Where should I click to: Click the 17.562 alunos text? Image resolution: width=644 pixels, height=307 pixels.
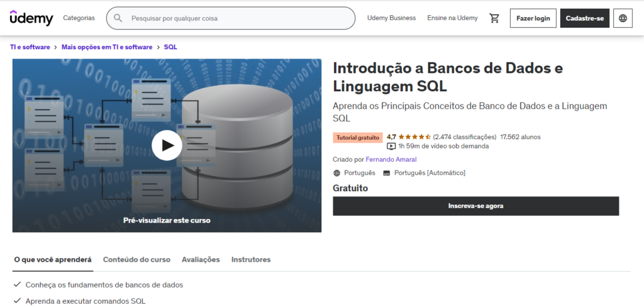520,137
